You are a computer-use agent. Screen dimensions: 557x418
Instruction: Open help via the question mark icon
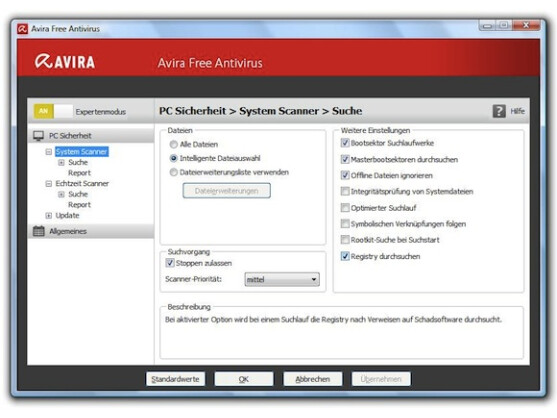499,111
